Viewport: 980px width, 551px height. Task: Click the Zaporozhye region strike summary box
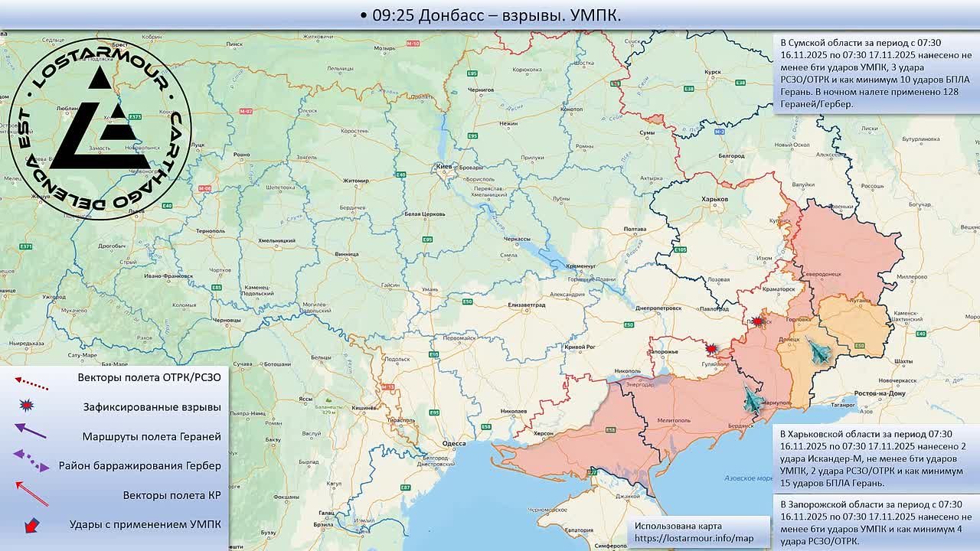pyautogui.click(x=874, y=523)
